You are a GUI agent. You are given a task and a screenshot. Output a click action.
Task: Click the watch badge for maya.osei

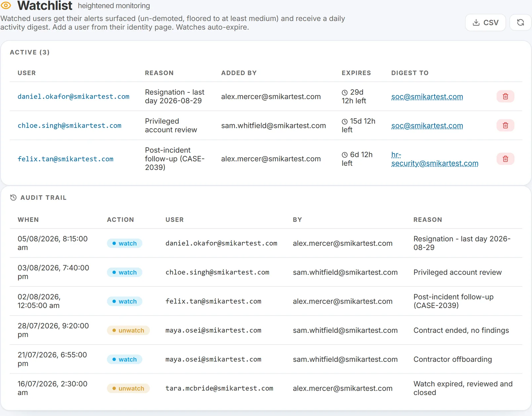tap(124, 359)
